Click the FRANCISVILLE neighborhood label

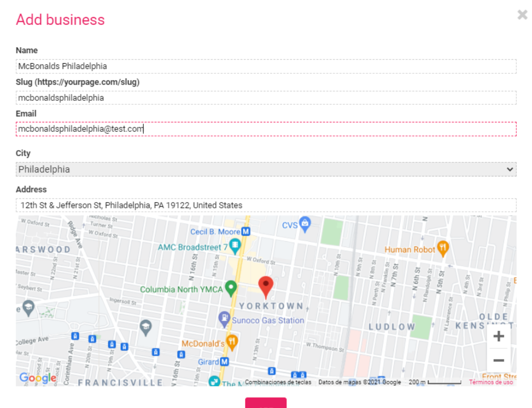point(121,383)
